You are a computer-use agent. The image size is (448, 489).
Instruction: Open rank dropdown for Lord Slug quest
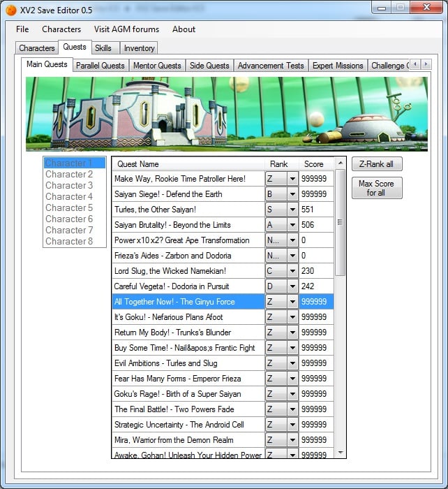[292, 271]
